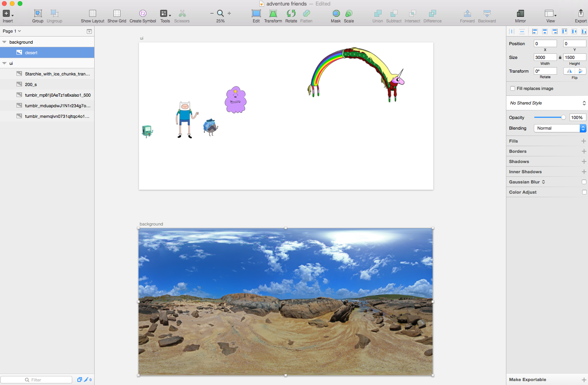Viewport: 588px width, 385px height.
Task: Apply the Mask tool
Action: (336, 13)
